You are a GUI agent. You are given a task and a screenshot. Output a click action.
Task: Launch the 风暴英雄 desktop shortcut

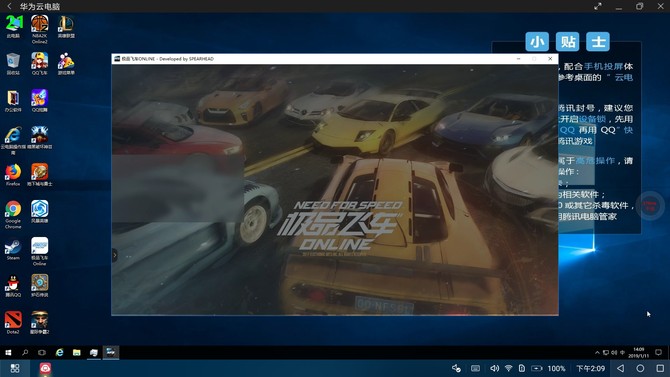[39, 212]
